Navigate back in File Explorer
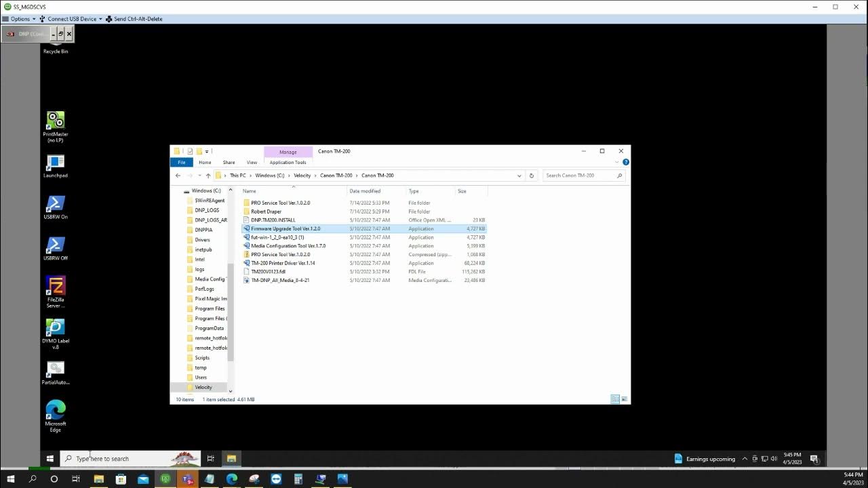The height and width of the screenshot is (488, 868). [x=178, y=176]
